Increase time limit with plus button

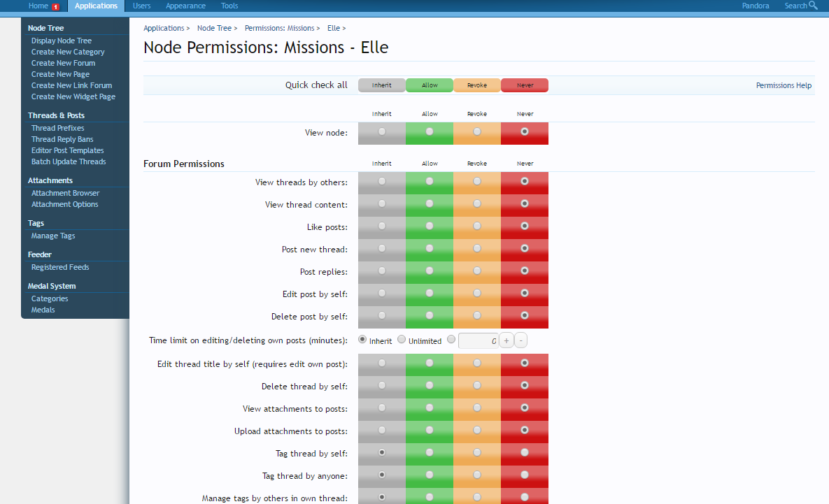click(x=506, y=340)
